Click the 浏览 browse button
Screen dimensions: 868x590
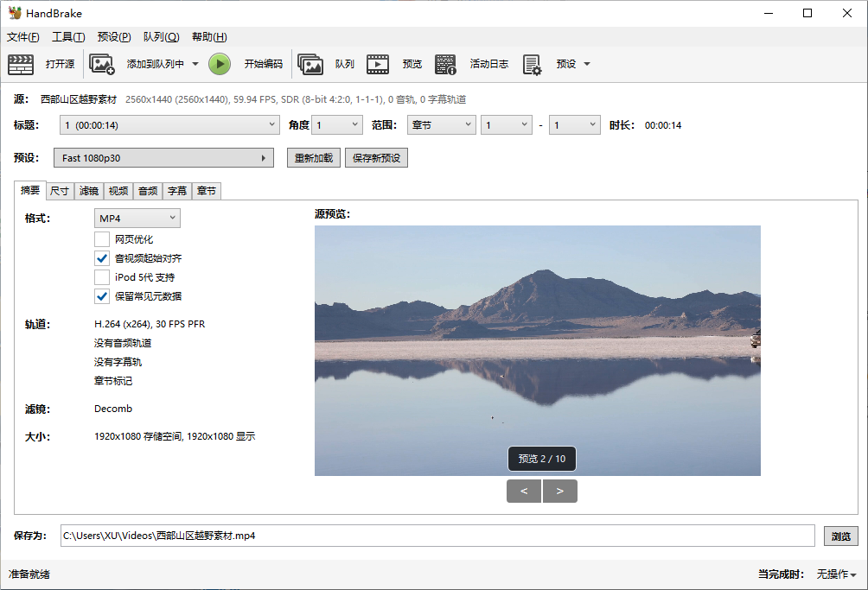840,536
